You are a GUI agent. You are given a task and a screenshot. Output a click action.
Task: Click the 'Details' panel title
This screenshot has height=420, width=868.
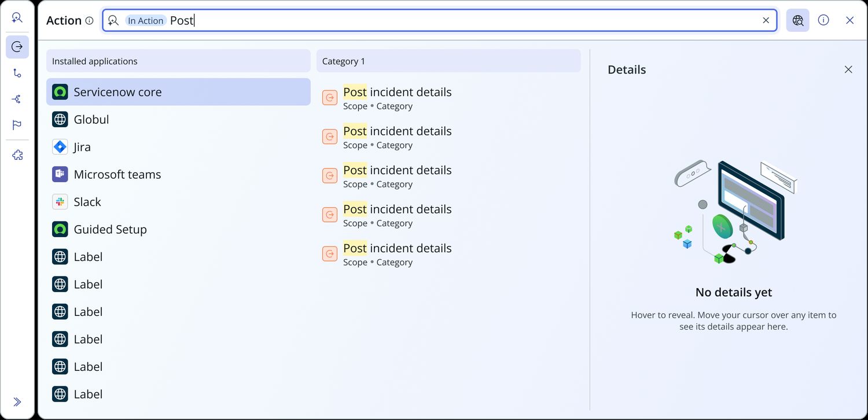click(x=627, y=69)
